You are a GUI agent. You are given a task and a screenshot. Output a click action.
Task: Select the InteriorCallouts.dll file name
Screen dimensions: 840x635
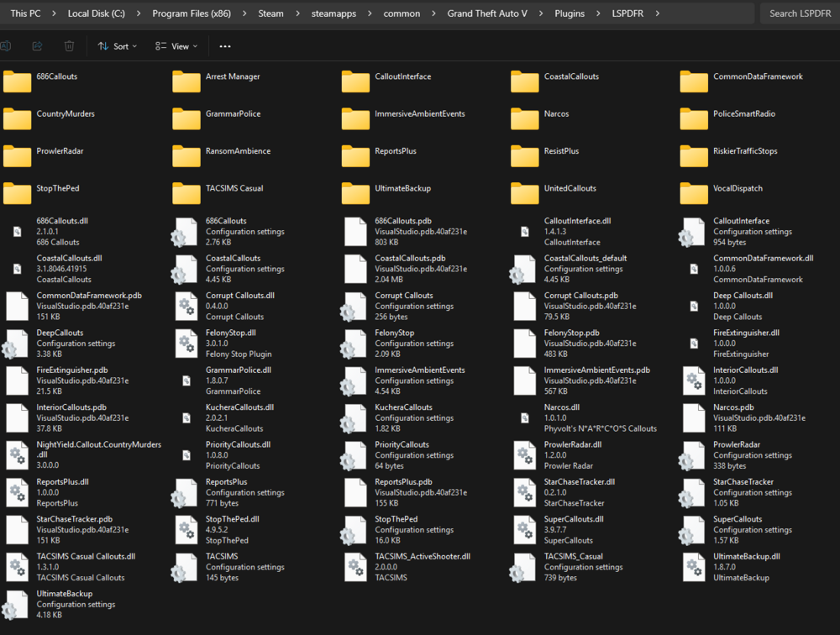[746, 370]
